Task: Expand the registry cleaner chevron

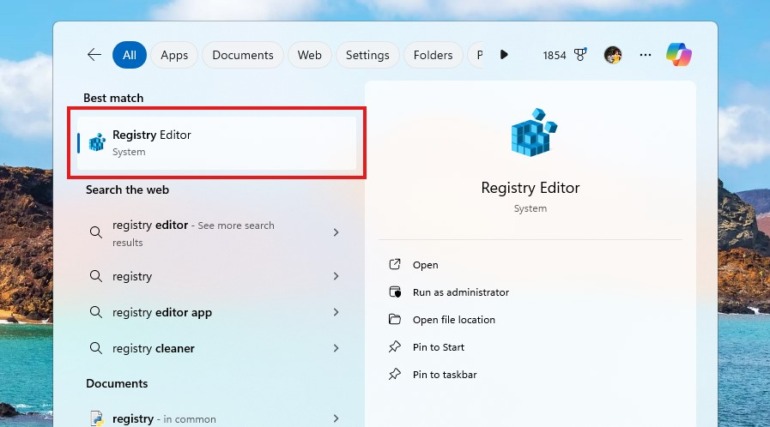Action: [336, 348]
